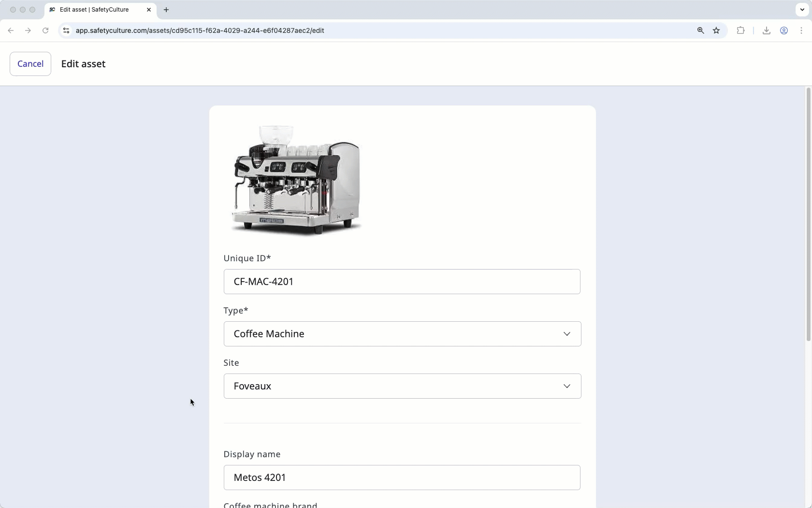Reload the page with the refresh icon
Image resolution: width=812 pixels, height=508 pixels.
tap(45, 30)
